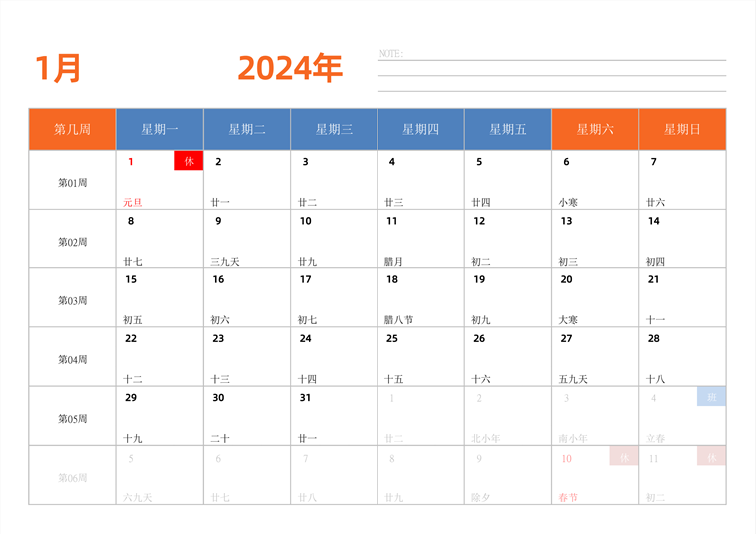Click the 腊八节 label under date 18

point(398,320)
